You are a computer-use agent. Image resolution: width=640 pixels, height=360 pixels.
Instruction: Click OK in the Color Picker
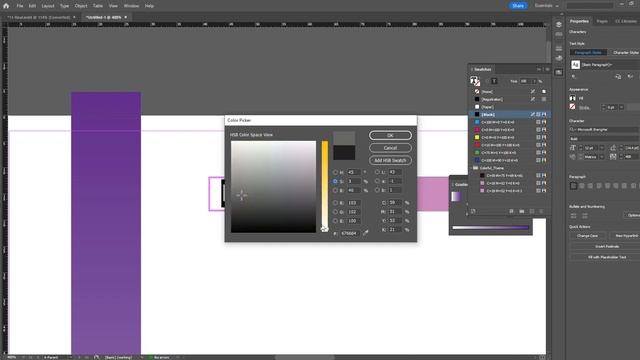coord(390,135)
